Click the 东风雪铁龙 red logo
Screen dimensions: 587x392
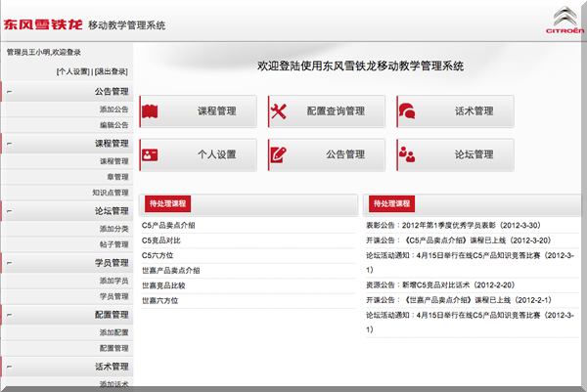(43, 24)
